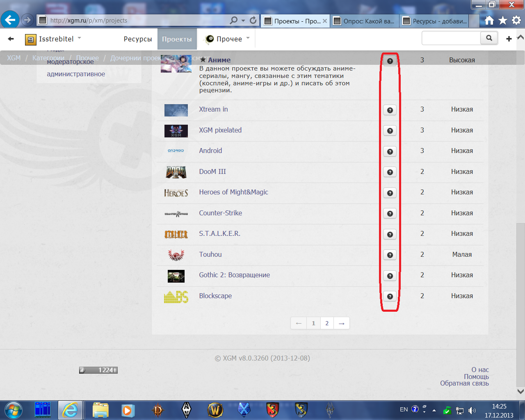The width and height of the screenshot is (525, 420).
Task: Open the XGM pixelated logo thumbnail
Action: tap(176, 131)
